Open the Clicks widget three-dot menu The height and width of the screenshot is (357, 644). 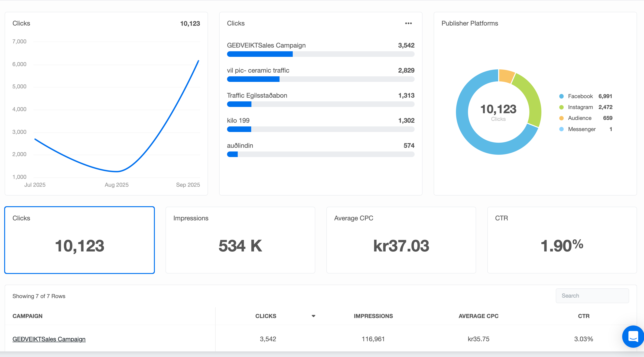[408, 23]
